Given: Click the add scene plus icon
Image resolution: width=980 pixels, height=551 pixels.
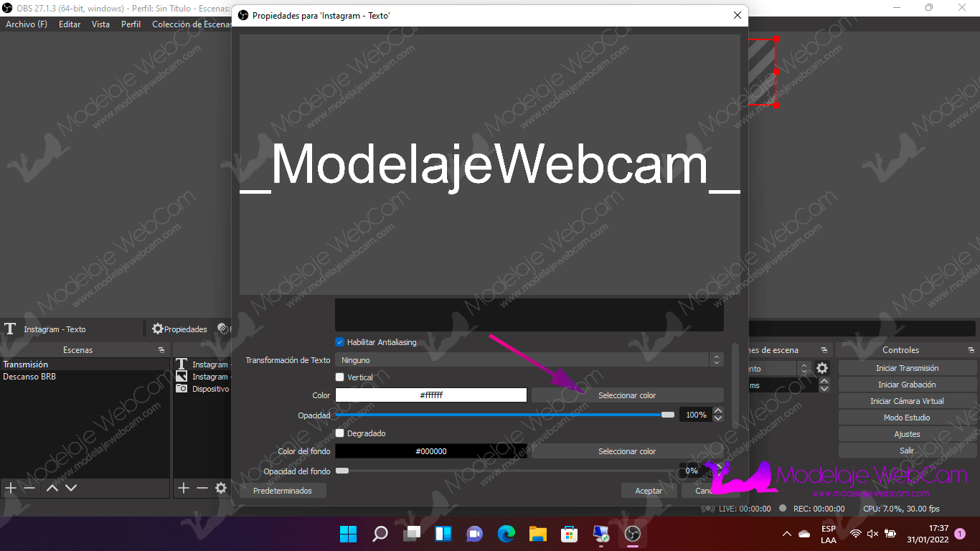Looking at the screenshot, I should (x=10, y=488).
